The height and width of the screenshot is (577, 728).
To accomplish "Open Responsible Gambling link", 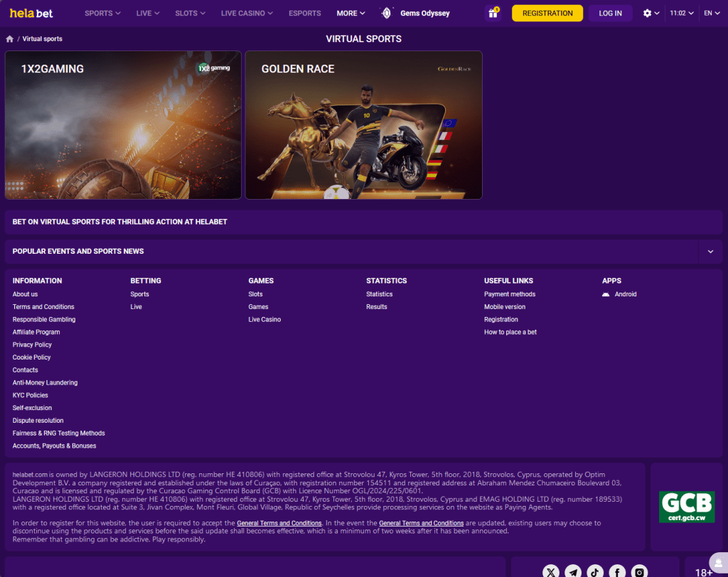I will point(44,319).
